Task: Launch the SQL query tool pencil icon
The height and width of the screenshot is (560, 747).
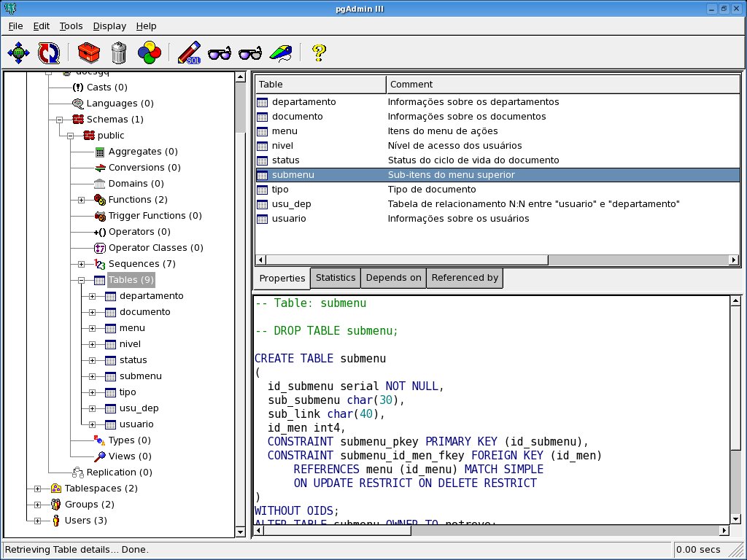Action: click(x=189, y=52)
